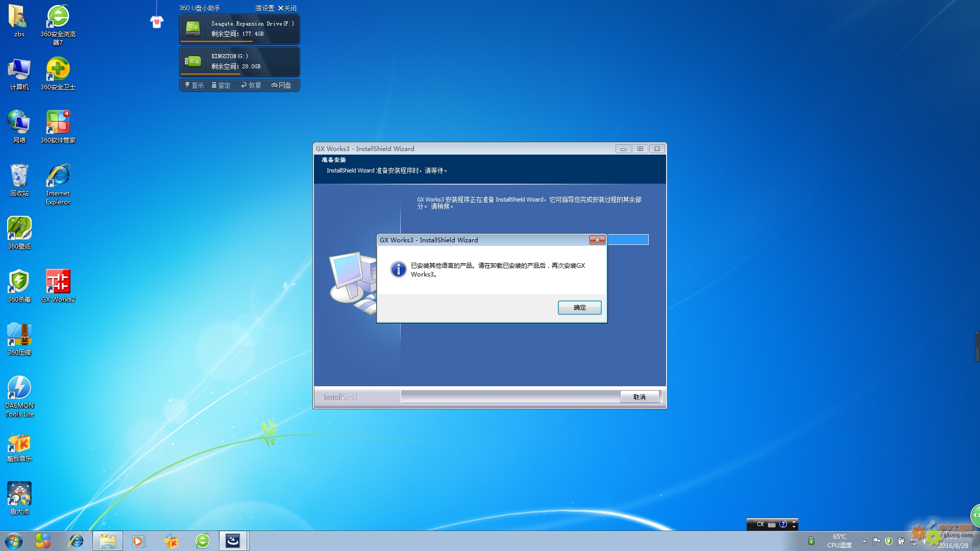The width and height of the screenshot is (980, 551).
Task: Click the four-color clover taskbar icon
Action: coord(43,541)
